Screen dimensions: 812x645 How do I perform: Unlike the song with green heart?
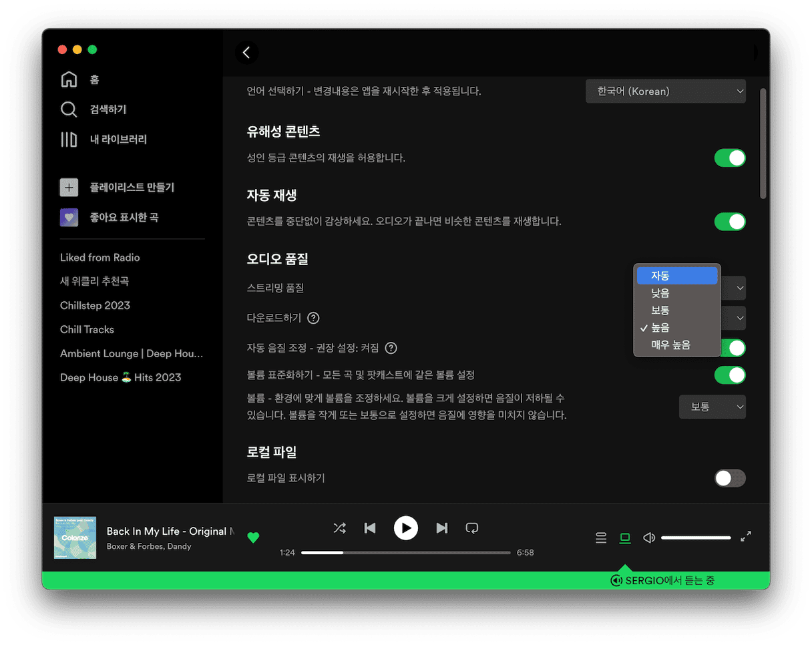coord(253,537)
